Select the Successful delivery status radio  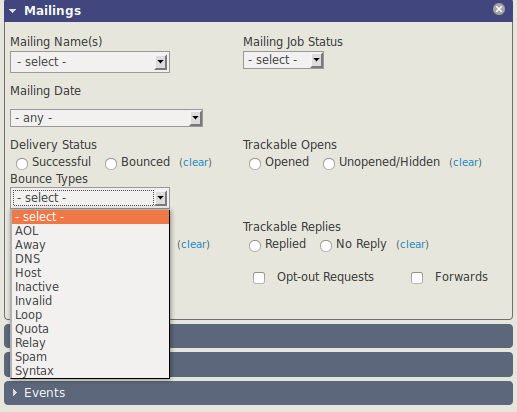coord(22,164)
